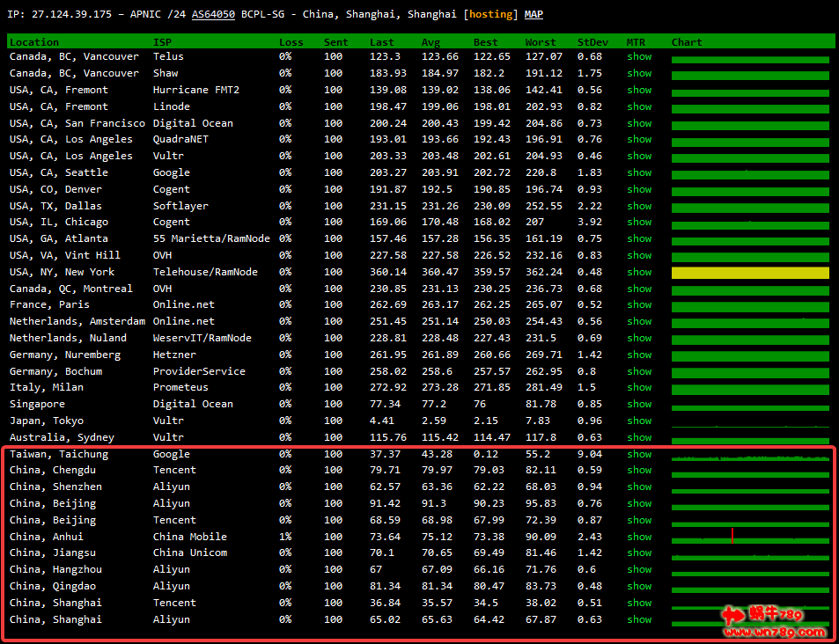The height and width of the screenshot is (644, 839).
Task: Click the Anhui chart with red spike
Action: click(750, 537)
